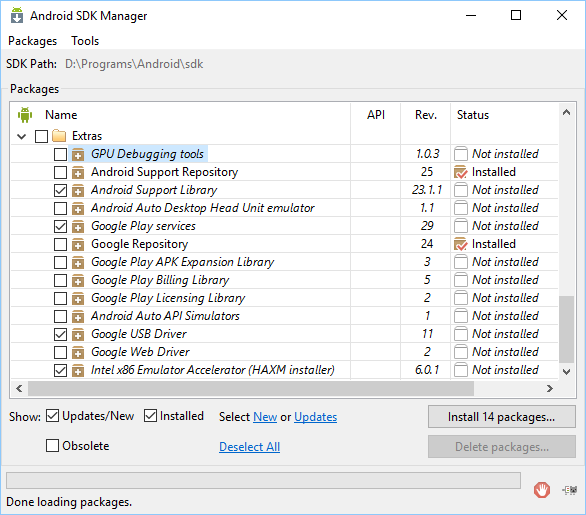Click the horizontal scrollbar right arrow

[x=549, y=388]
